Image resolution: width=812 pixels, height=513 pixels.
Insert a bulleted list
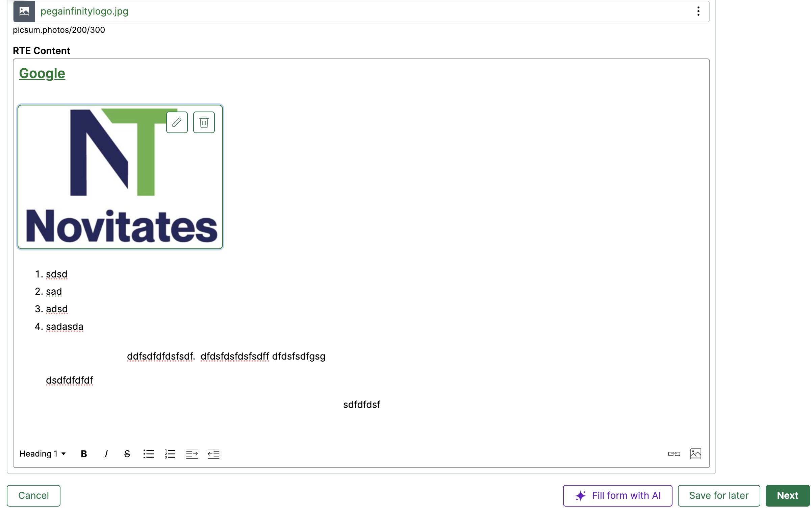tap(148, 454)
